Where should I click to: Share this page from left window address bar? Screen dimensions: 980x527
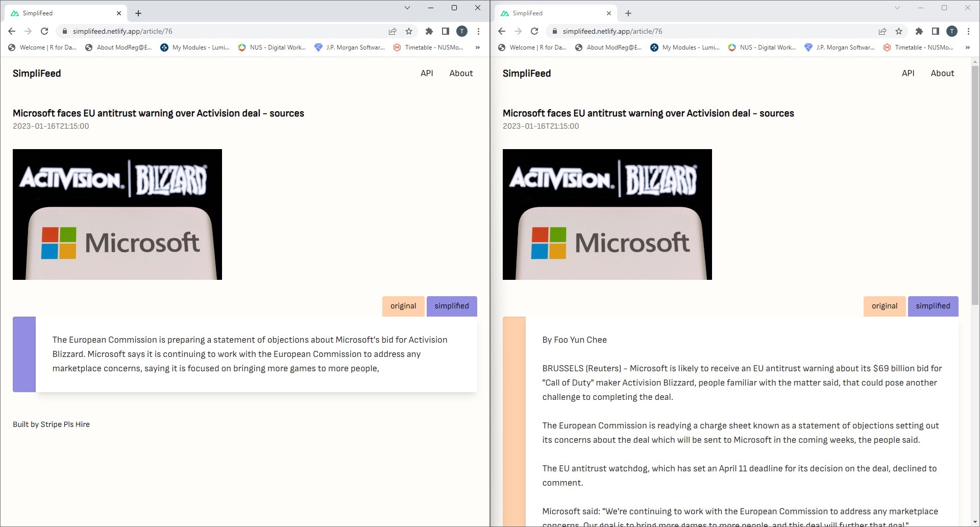tap(393, 31)
